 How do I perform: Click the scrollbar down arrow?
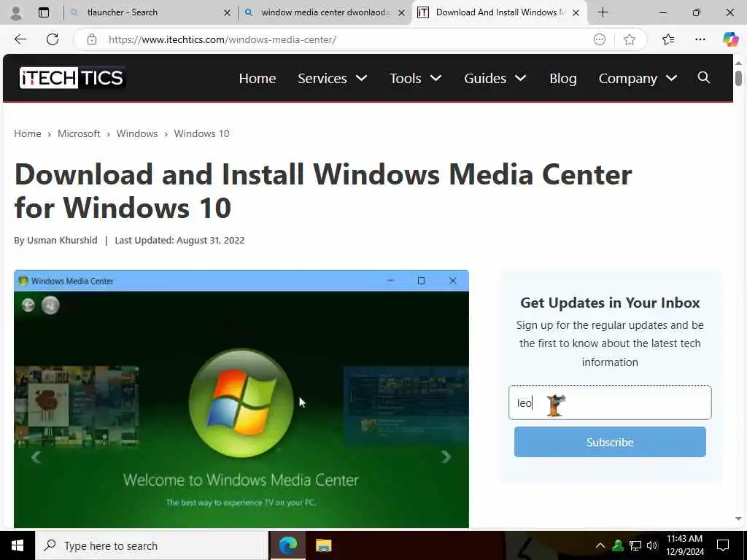[x=738, y=518]
